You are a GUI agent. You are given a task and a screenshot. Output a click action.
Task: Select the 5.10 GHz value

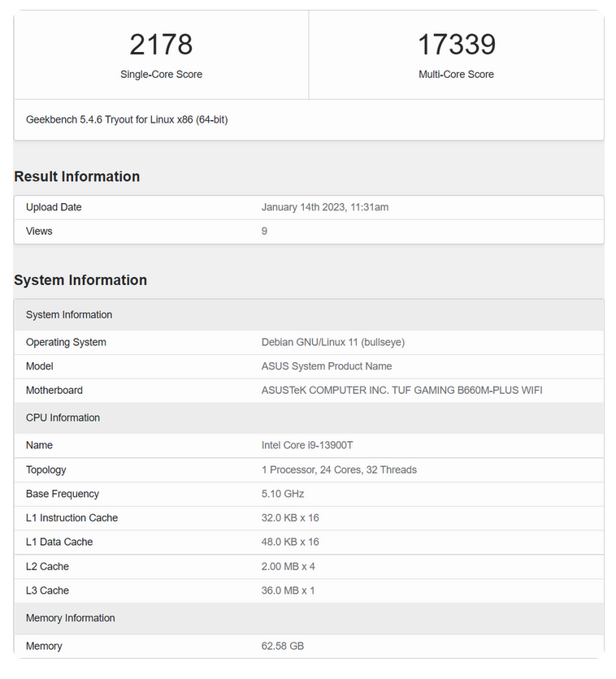tap(283, 494)
